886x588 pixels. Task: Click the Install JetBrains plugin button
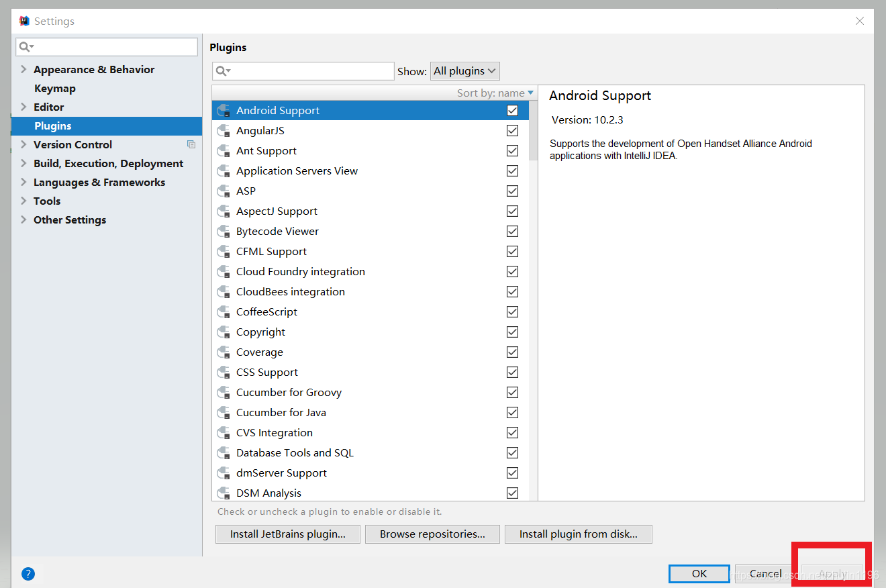click(288, 534)
